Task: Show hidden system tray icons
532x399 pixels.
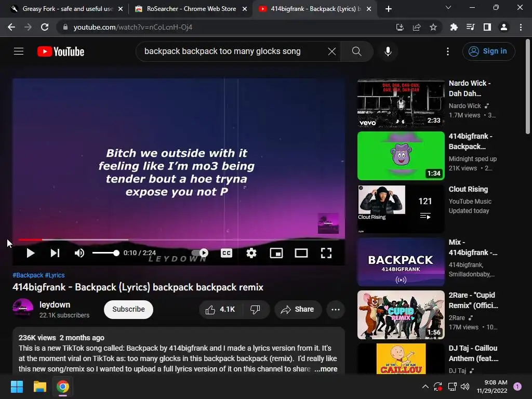Action: (425, 387)
